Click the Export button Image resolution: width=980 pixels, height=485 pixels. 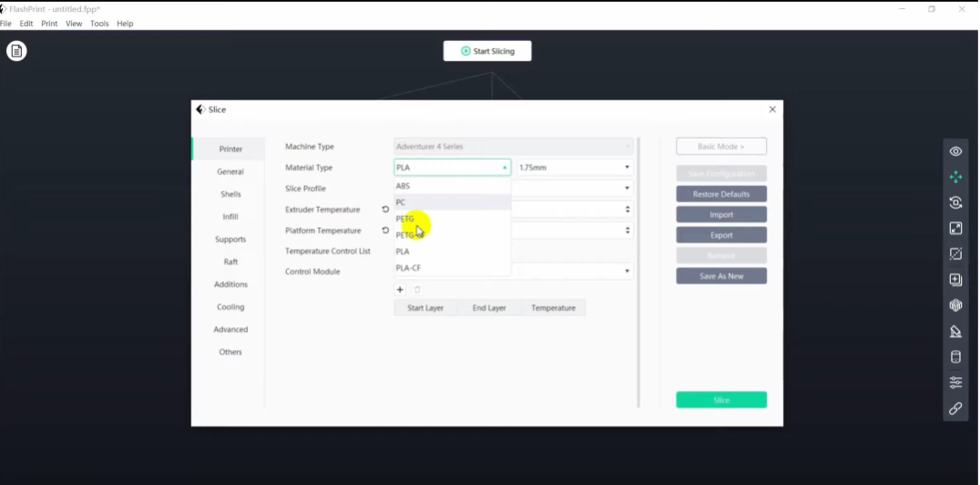721,235
